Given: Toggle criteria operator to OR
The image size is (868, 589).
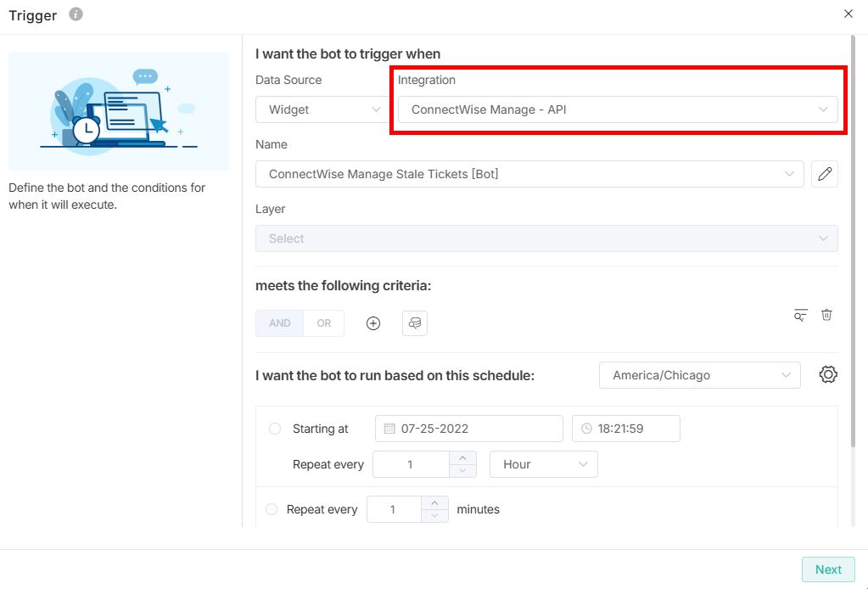Looking at the screenshot, I should tap(324, 323).
